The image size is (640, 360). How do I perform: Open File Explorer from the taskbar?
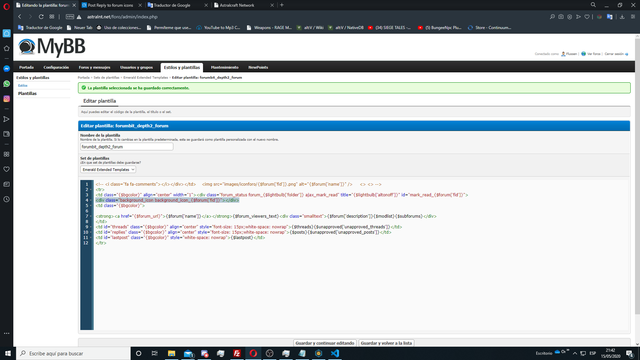(171, 353)
